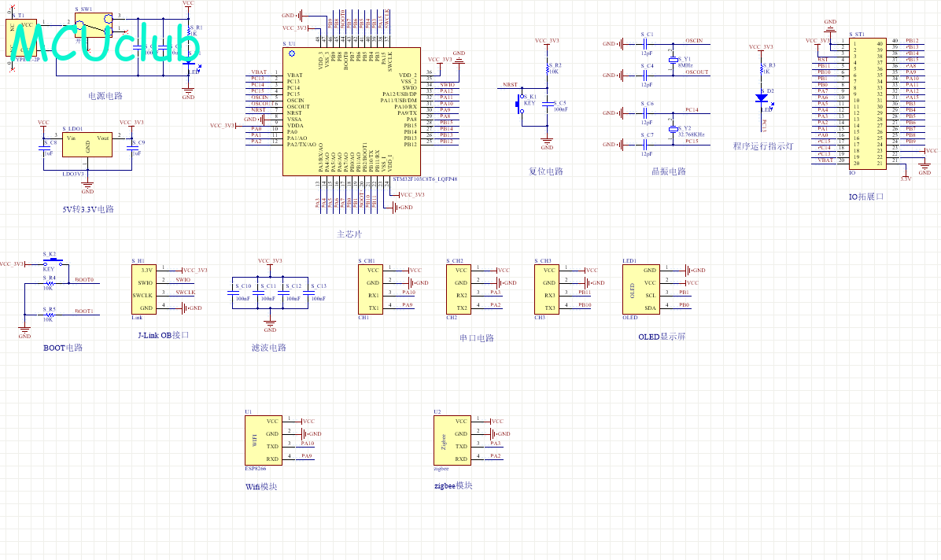Select the S_ST1 IO expansion header
Image resolution: width=941 pixels, height=560 pixels.
(x=868, y=103)
